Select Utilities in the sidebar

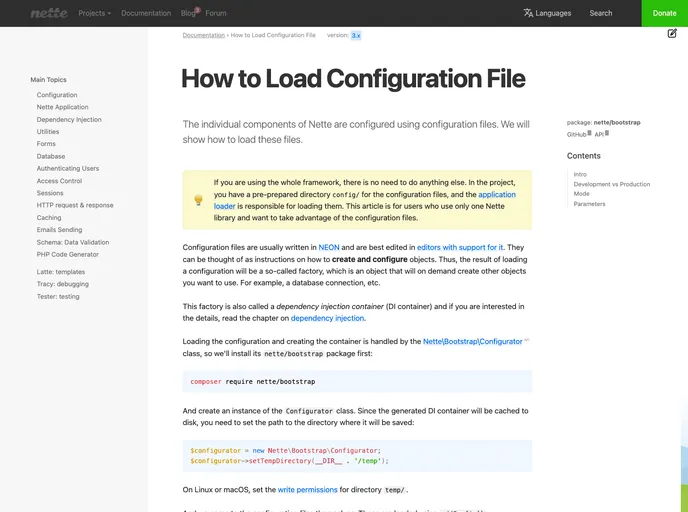[x=48, y=132]
